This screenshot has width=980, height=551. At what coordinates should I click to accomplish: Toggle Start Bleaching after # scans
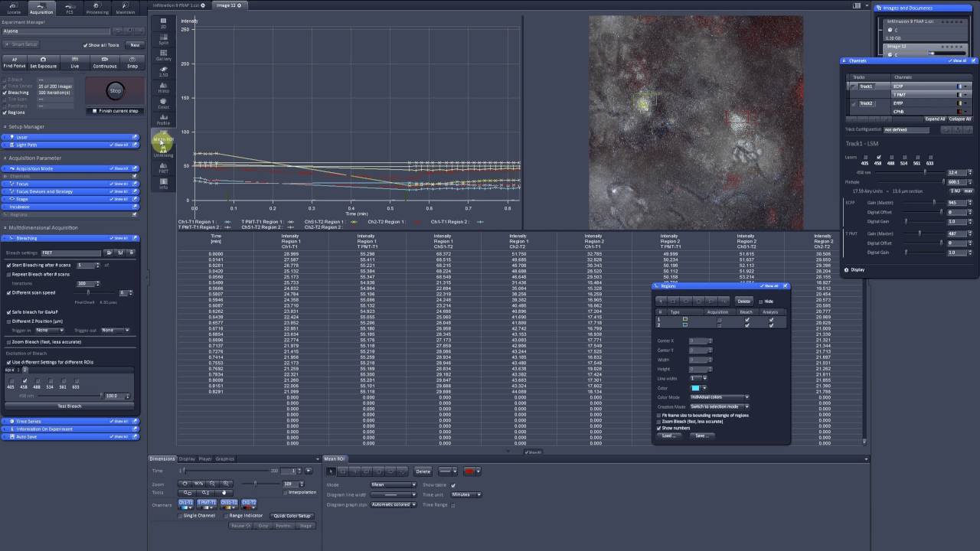pyautogui.click(x=8, y=265)
